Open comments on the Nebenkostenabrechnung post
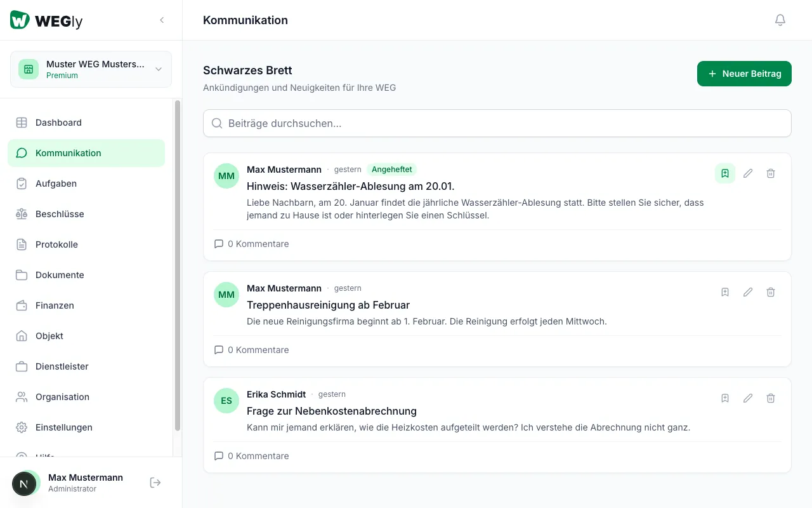 252,456
